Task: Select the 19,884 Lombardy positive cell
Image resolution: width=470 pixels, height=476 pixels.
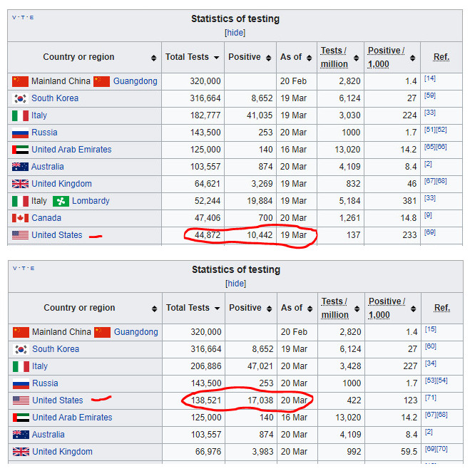Action: click(x=250, y=201)
